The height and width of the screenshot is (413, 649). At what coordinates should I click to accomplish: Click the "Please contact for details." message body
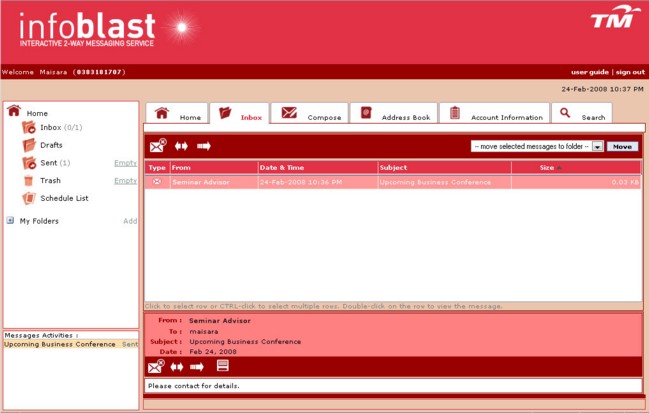(x=194, y=386)
